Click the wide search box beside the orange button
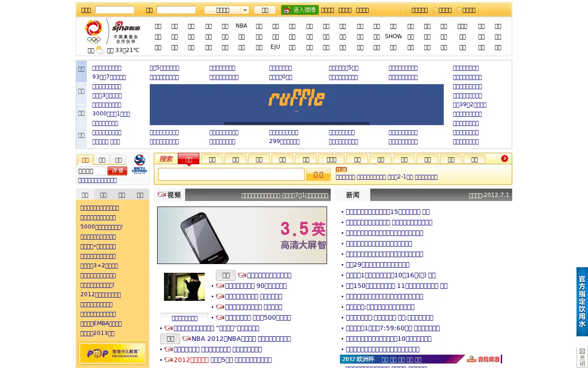The width and height of the screenshot is (588, 368). click(x=231, y=174)
